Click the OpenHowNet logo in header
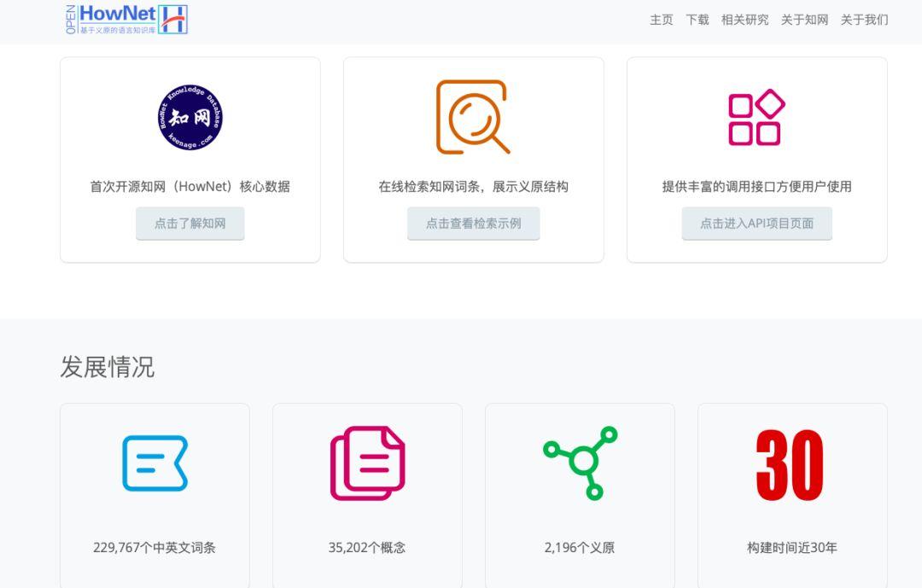This screenshot has height=588, width=922. click(x=126, y=19)
